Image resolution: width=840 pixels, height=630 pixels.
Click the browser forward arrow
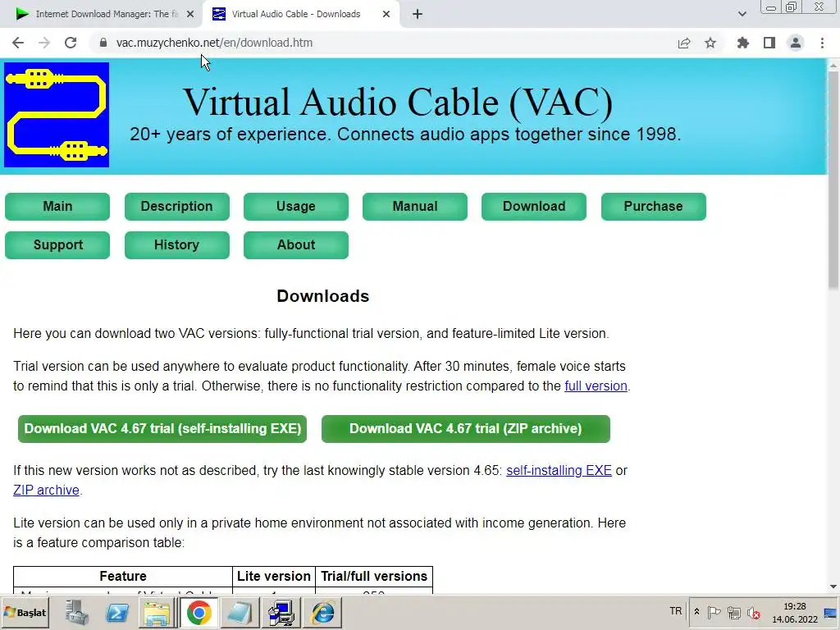pyautogui.click(x=44, y=43)
